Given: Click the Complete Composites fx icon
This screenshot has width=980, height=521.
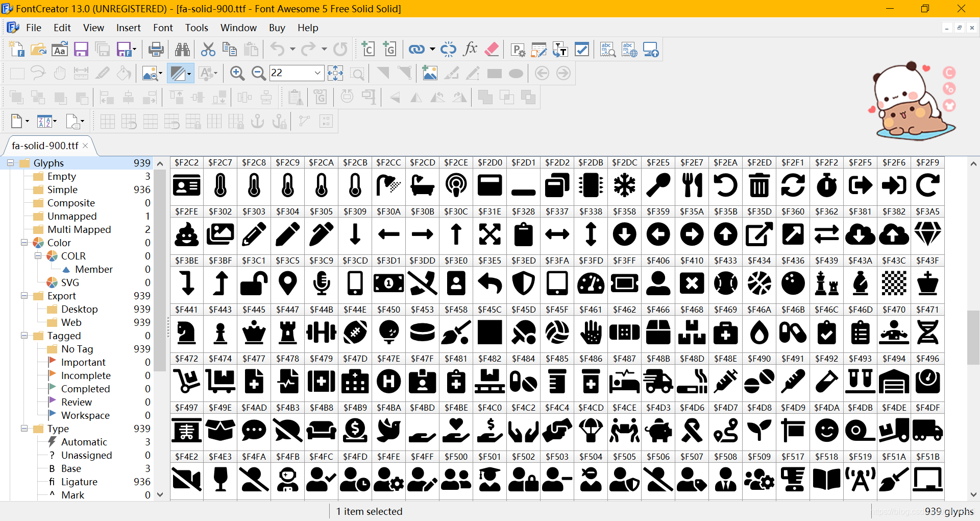Looking at the screenshot, I should tap(470, 49).
